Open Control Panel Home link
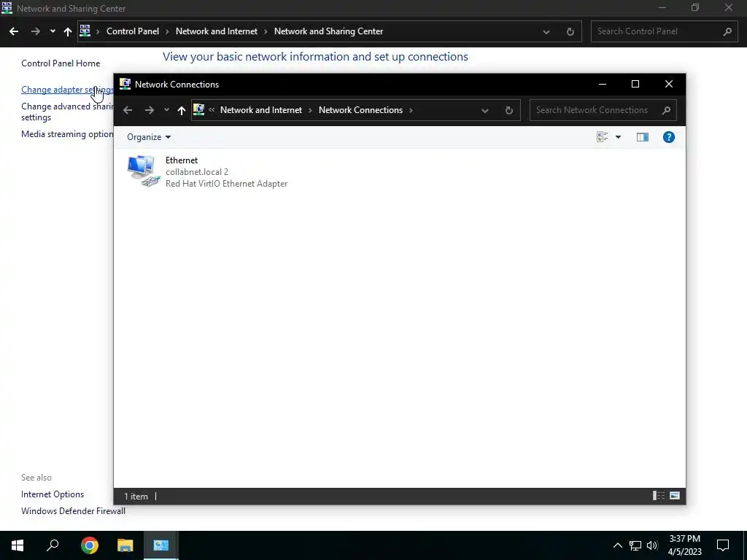The image size is (747, 560). [x=61, y=63]
